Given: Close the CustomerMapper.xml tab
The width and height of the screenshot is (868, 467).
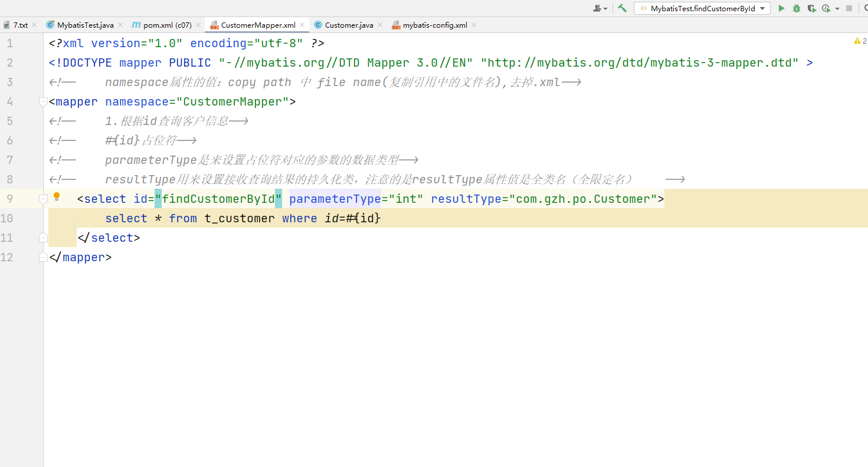Looking at the screenshot, I should click(x=302, y=25).
